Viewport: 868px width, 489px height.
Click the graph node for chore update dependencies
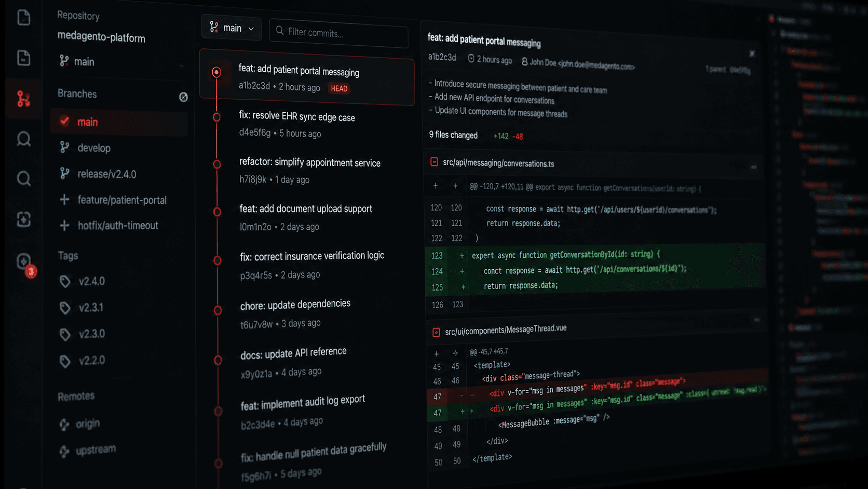(x=218, y=310)
